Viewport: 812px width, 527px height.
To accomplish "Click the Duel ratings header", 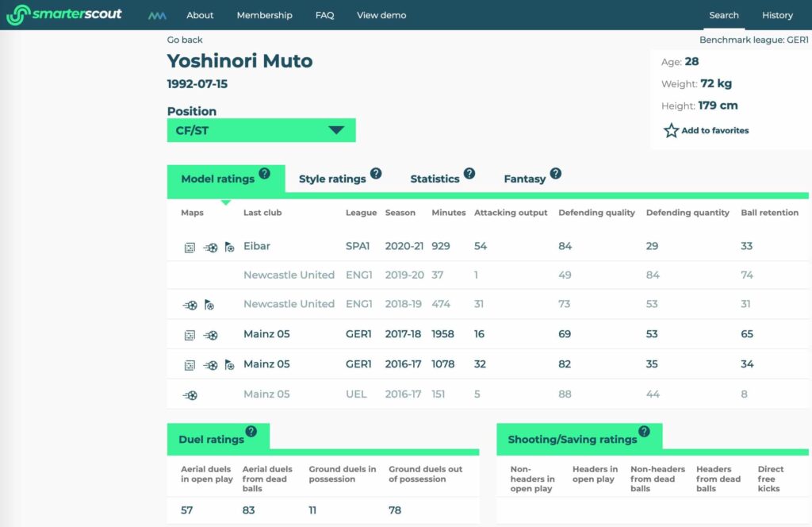I will click(x=211, y=440).
